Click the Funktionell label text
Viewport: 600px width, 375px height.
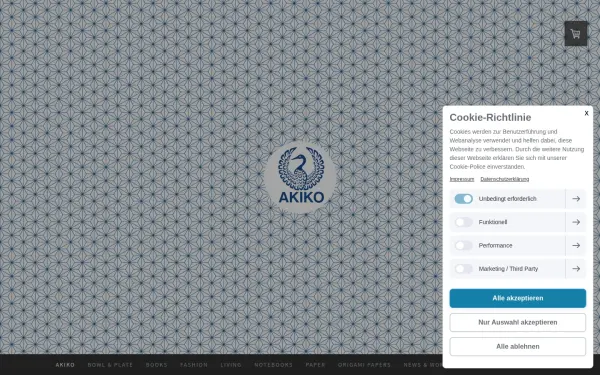click(493, 222)
